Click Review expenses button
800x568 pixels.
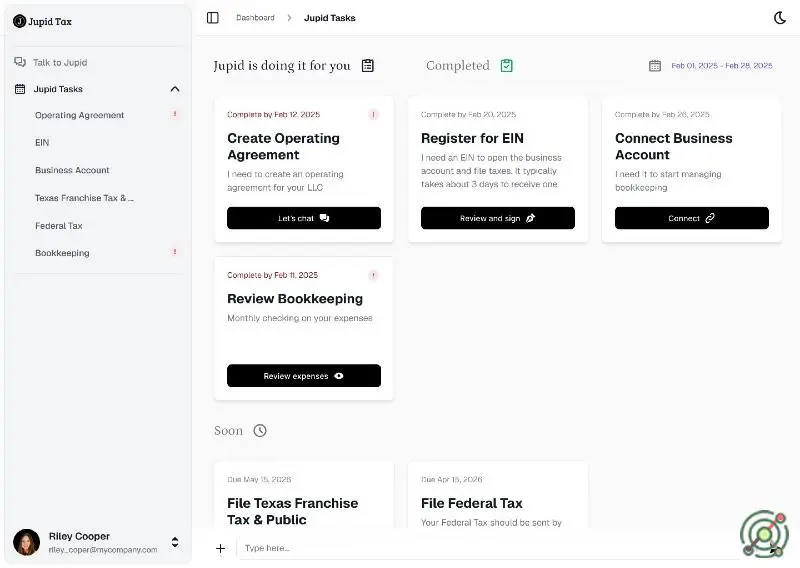(303, 376)
